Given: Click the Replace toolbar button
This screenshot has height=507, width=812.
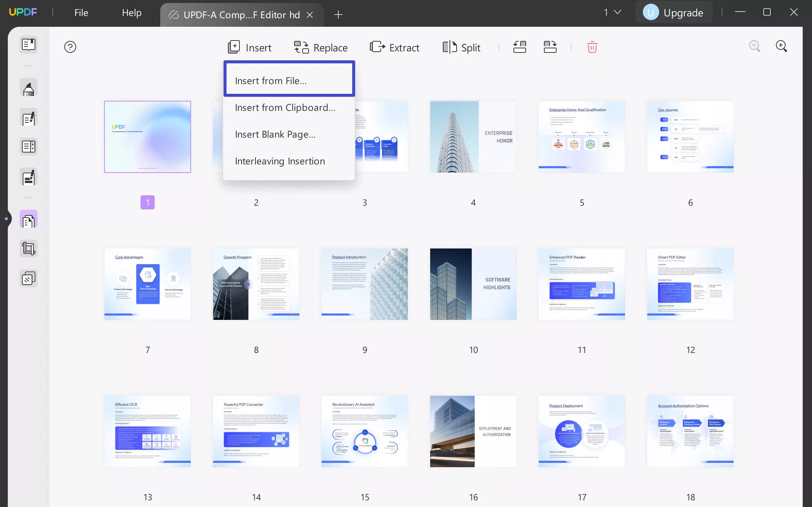Looking at the screenshot, I should tap(320, 47).
